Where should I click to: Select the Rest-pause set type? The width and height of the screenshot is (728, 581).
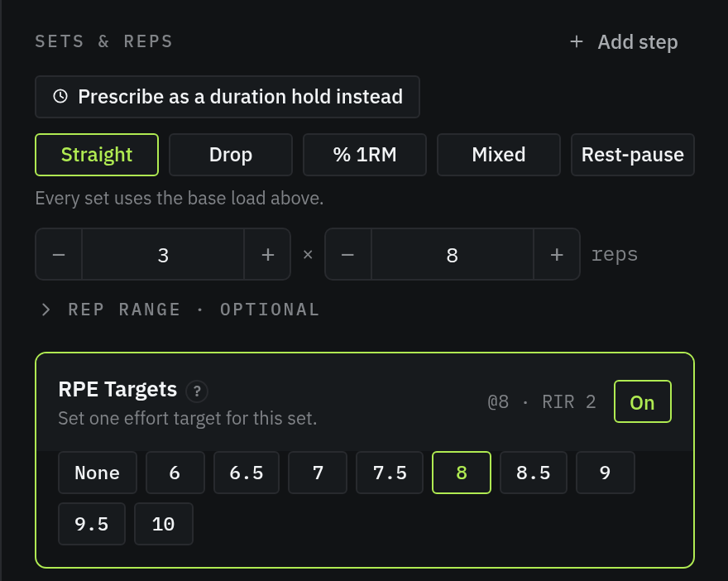click(633, 155)
